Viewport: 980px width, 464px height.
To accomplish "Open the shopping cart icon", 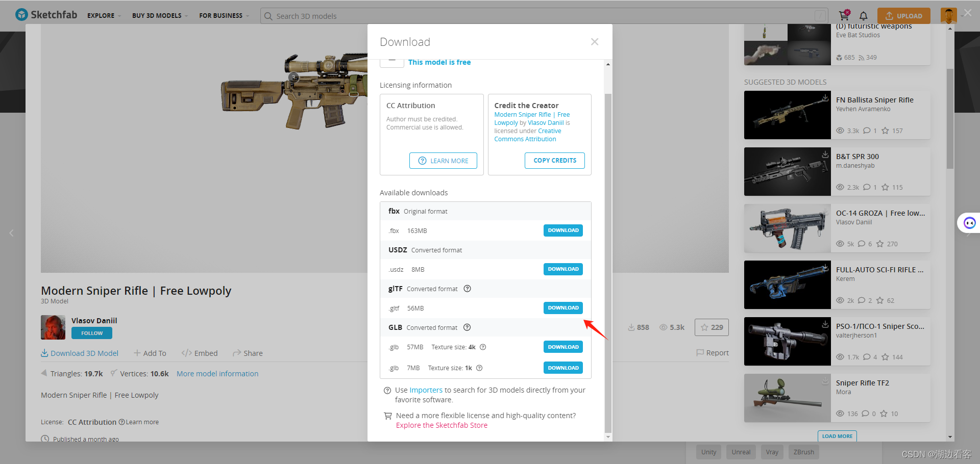I will point(844,15).
